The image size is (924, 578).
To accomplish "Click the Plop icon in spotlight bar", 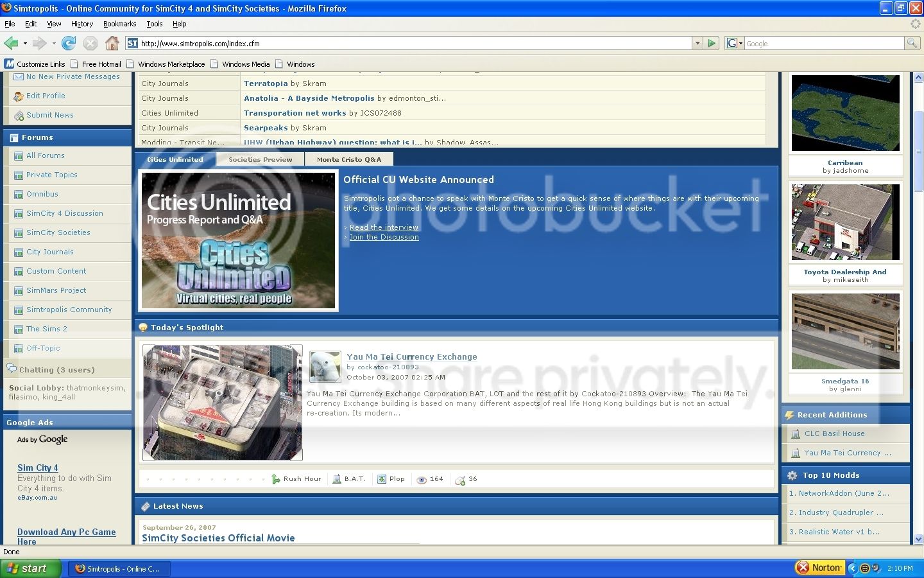I will coord(382,479).
